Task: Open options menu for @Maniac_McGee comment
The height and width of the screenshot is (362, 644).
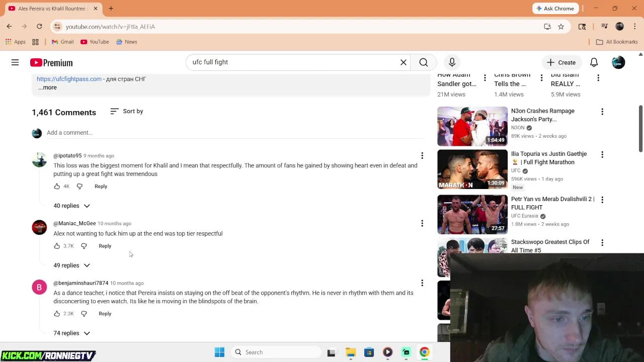Action: click(x=422, y=223)
